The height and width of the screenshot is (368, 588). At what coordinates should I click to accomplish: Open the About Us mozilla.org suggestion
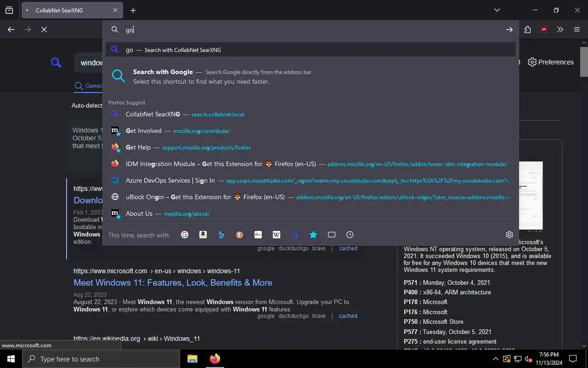point(311,213)
